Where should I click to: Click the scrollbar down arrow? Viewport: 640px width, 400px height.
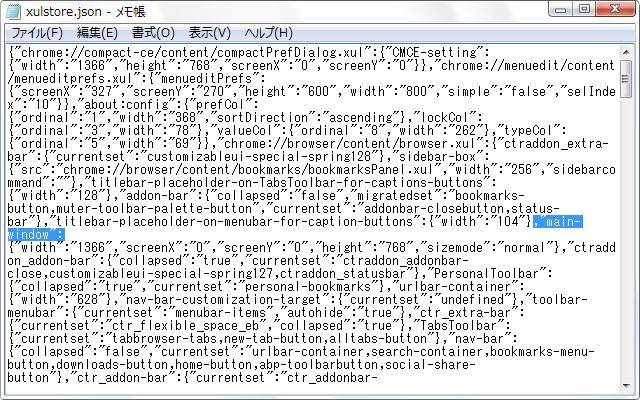626,385
